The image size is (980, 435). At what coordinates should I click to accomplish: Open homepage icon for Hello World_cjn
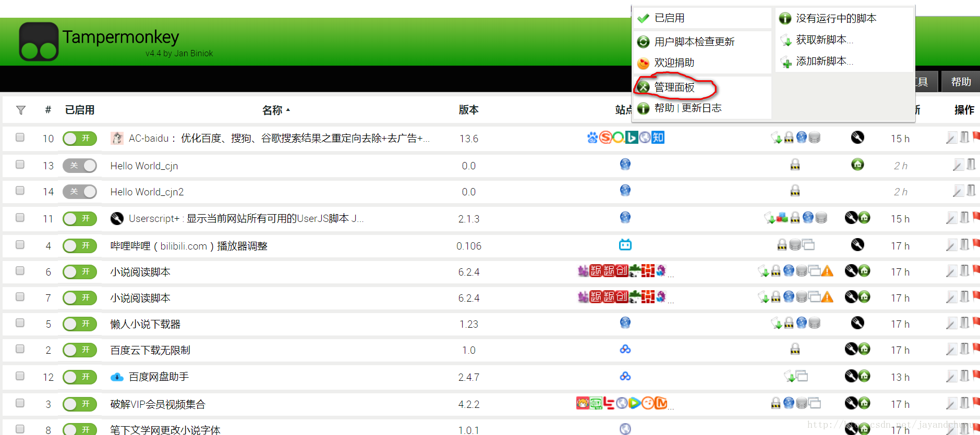pyautogui.click(x=857, y=165)
